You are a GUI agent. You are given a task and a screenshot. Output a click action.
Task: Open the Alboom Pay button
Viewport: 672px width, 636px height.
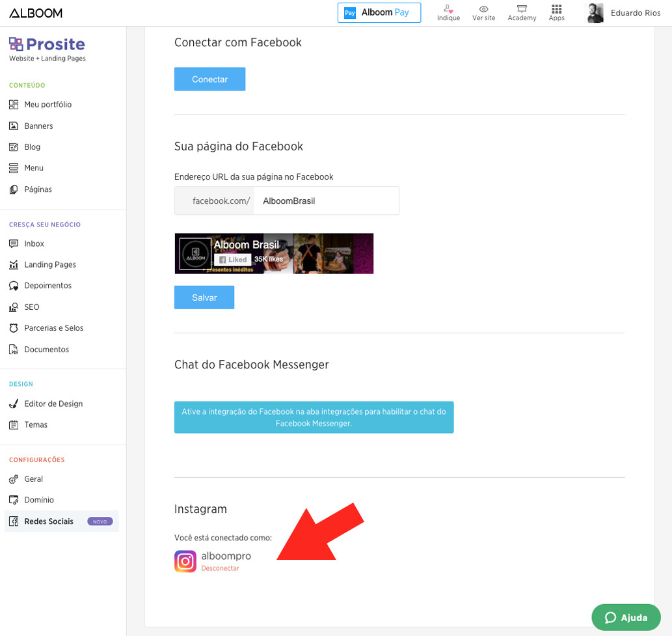coord(379,12)
